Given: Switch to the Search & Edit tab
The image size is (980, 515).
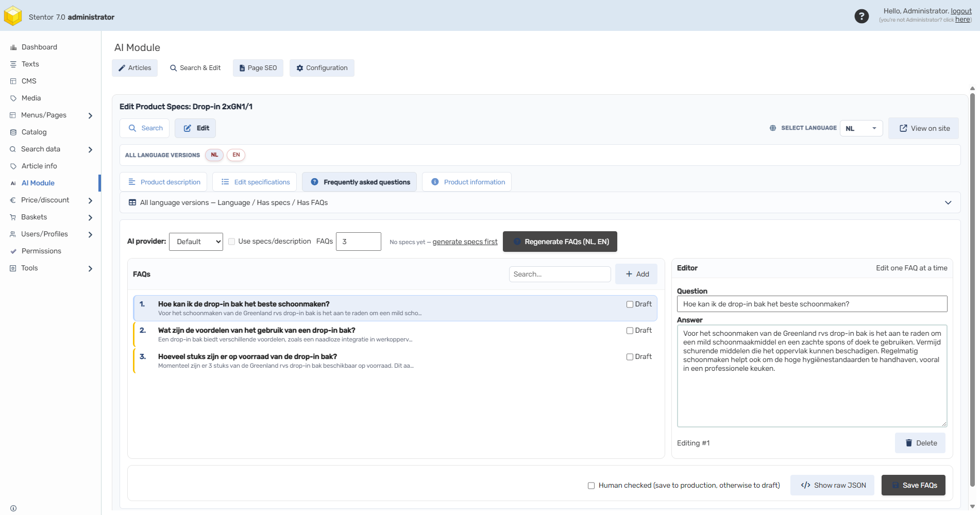Looking at the screenshot, I should (x=195, y=68).
